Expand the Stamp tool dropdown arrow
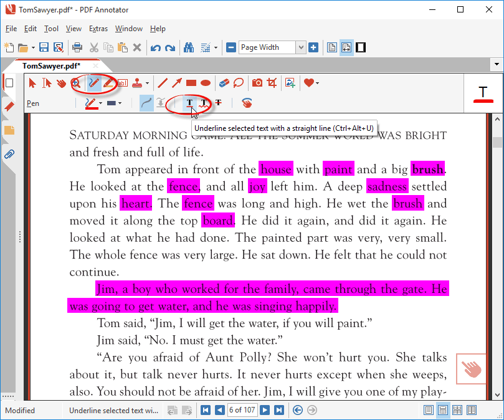504x420 pixels. coord(148,84)
